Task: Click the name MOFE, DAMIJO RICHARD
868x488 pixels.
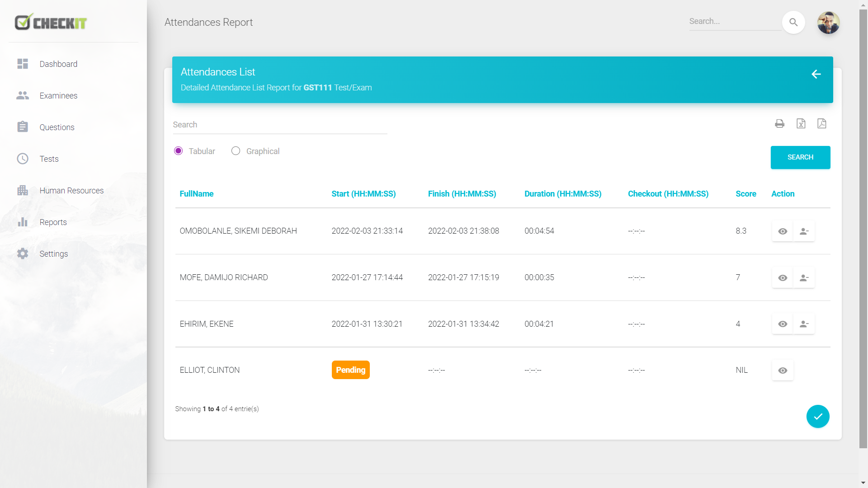Action: (x=224, y=277)
